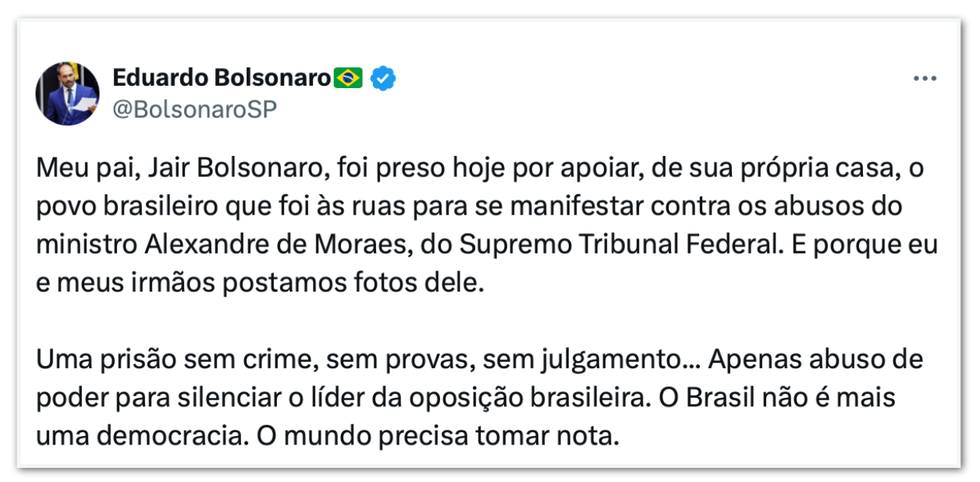Click the paragraph starting 'Meu pai, Jair Bolsonaro'
This screenshot has width=980, height=482.
(x=487, y=226)
